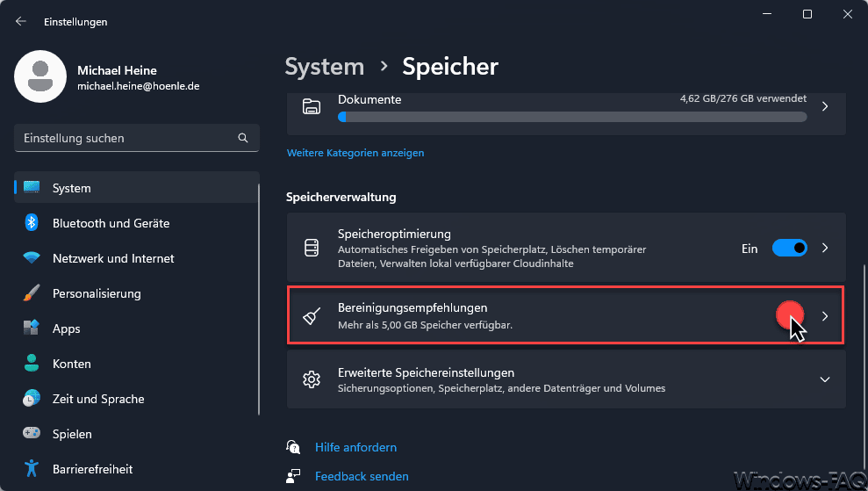
Task: Click the Dokumente folder icon
Action: click(312, 106)
